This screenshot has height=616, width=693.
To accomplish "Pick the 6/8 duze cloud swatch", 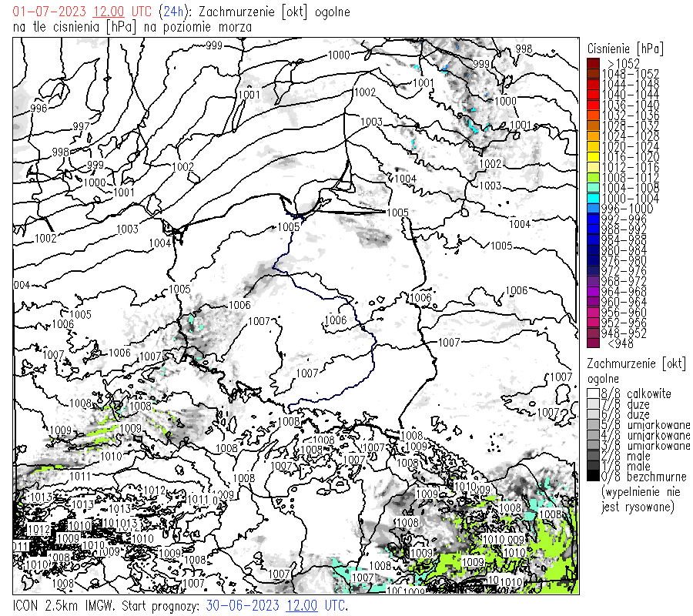I will (593, 414).
